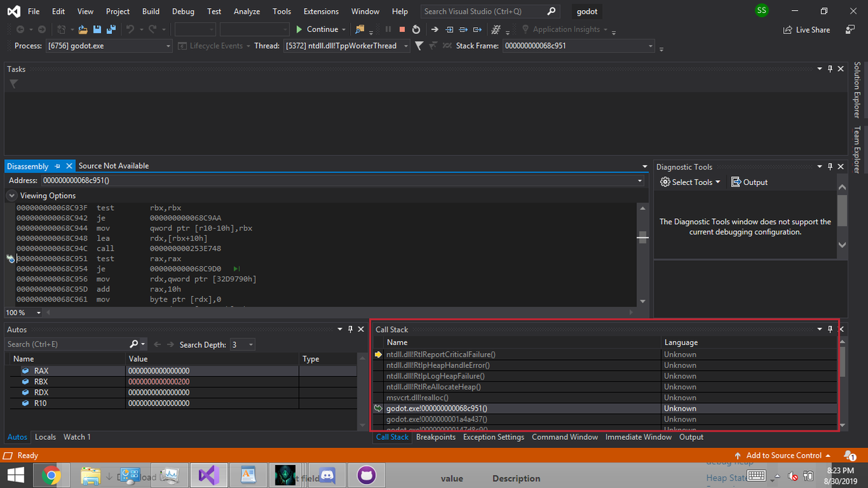Open the Analyze menu
Image resolution: width=868 pixels, height=488 pixels.
click(x=247, y=12)
